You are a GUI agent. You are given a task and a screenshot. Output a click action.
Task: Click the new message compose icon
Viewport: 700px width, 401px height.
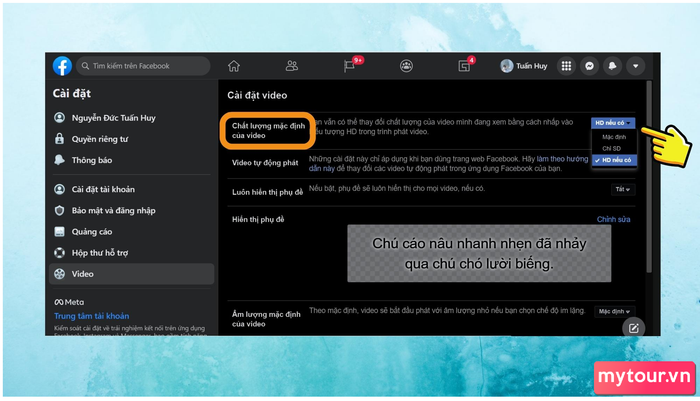click(632, 327)
